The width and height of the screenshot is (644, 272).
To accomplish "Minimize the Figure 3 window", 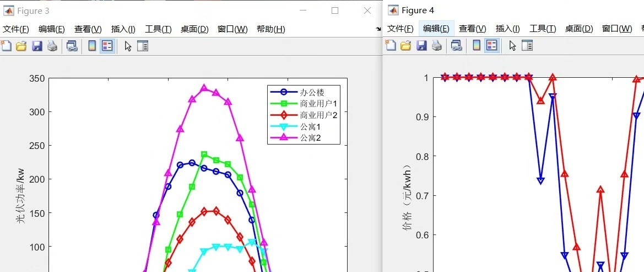I will pos(303,10).
